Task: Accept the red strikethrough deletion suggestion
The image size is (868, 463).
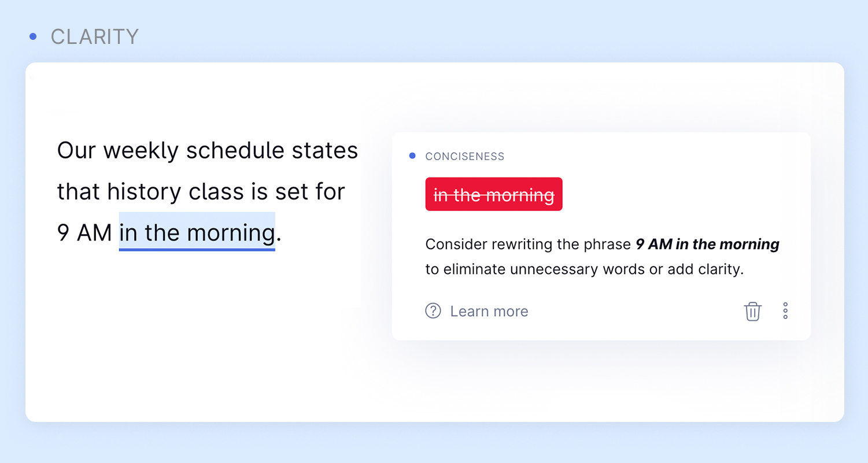Action: click(494, 195)
